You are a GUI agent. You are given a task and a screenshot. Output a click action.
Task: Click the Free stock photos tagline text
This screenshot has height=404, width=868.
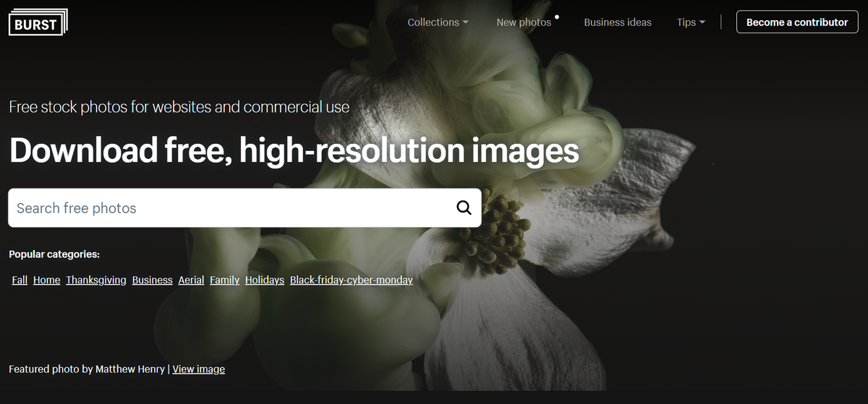(179, 108)
